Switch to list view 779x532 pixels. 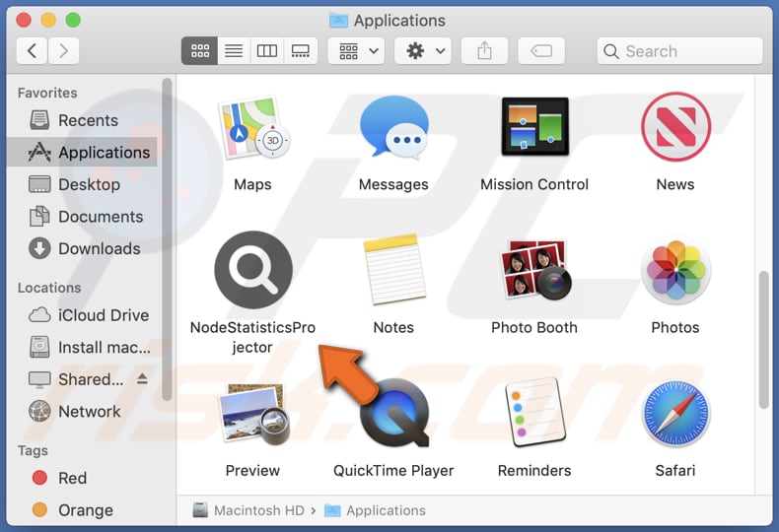[234, 50]
